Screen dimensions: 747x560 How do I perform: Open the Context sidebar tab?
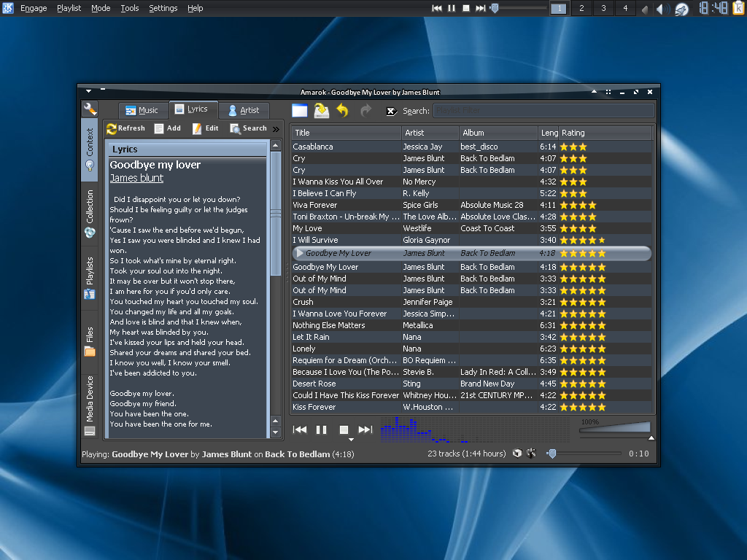[x=90, y=149]
